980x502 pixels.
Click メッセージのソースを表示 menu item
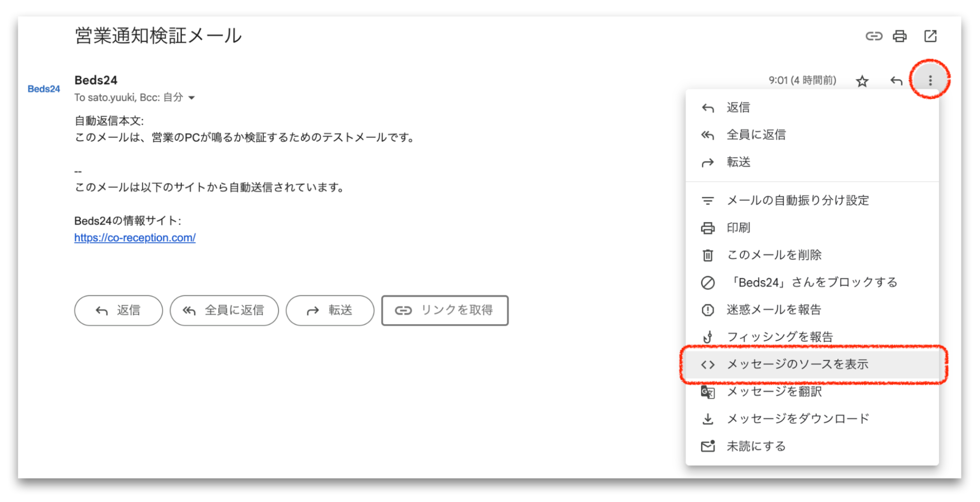click(797, 365)
